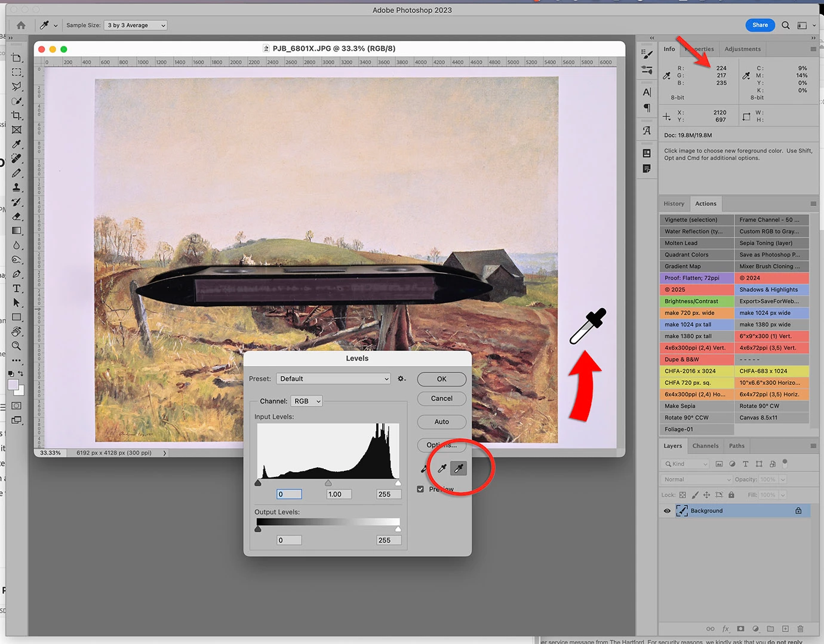Select the Spot Healing Brush tool
The width and height of the screenshot is (824, 644).
pos(17,158)
